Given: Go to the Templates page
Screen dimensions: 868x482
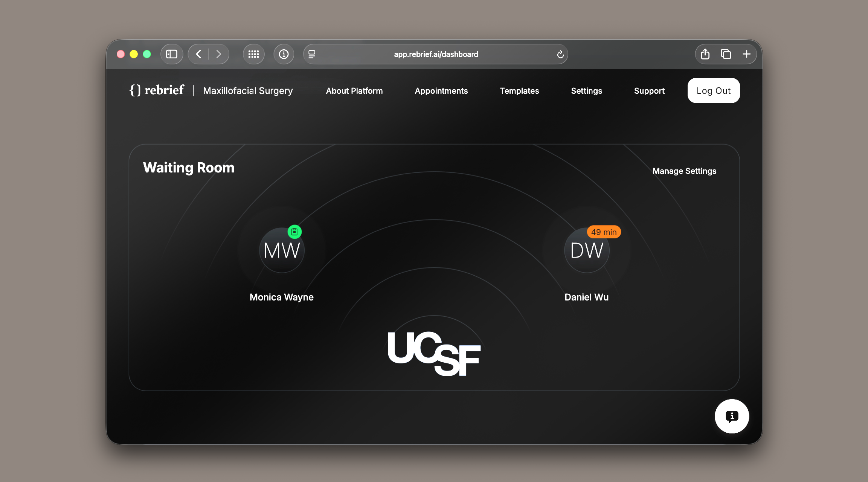Looking at the screenshot, I should point(519,91).
